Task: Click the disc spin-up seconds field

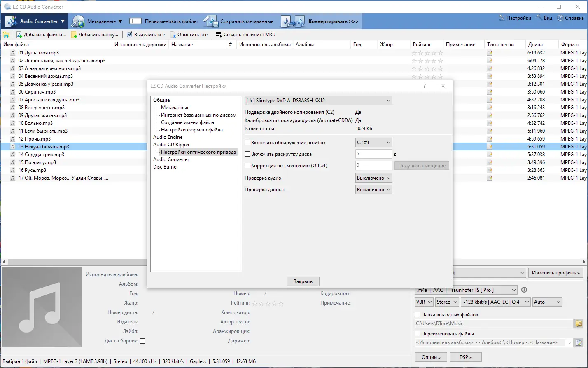Action: tap(374, 154)
